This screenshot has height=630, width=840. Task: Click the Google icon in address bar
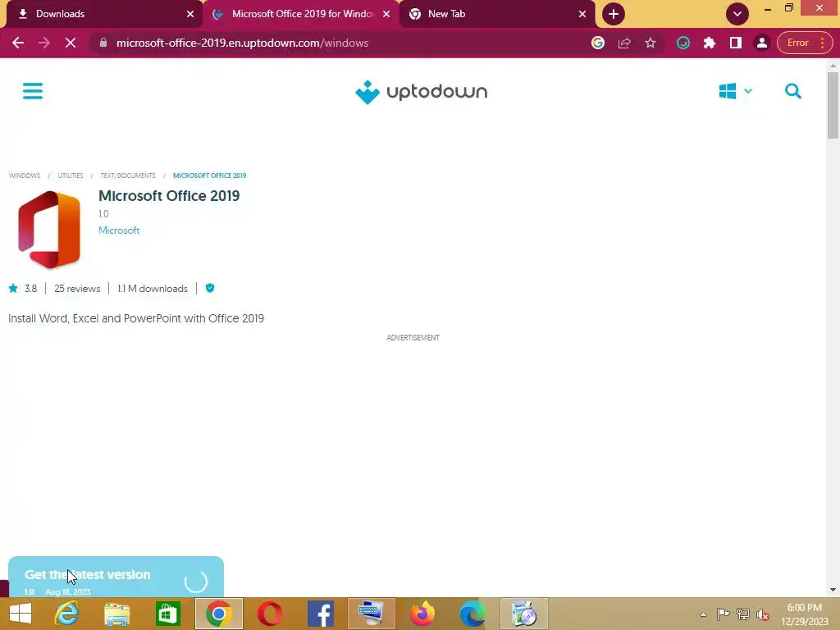click(598, 43)
